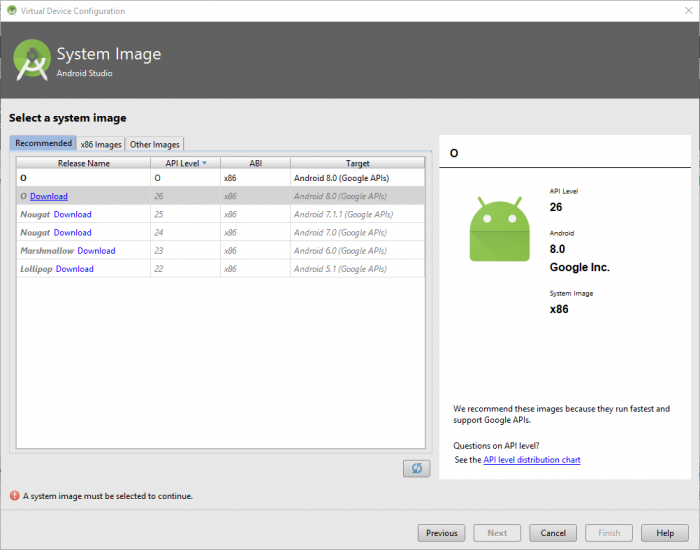Open the x86 Images tab

pos(101,144)
